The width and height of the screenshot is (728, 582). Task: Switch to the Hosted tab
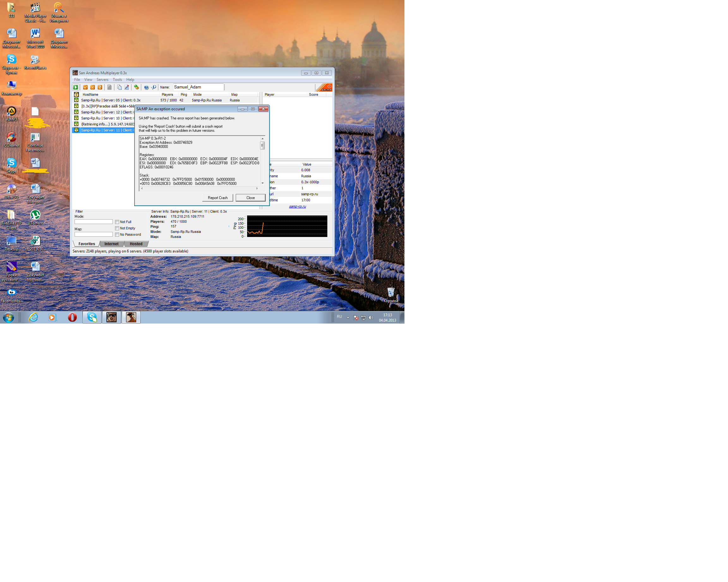click(136, 244)
